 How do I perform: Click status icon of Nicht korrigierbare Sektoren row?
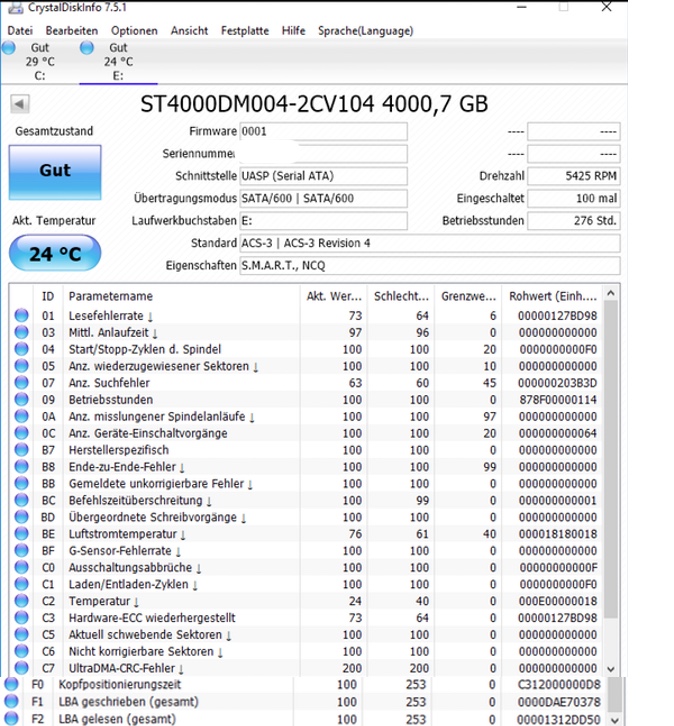click(x=21, y=651)
